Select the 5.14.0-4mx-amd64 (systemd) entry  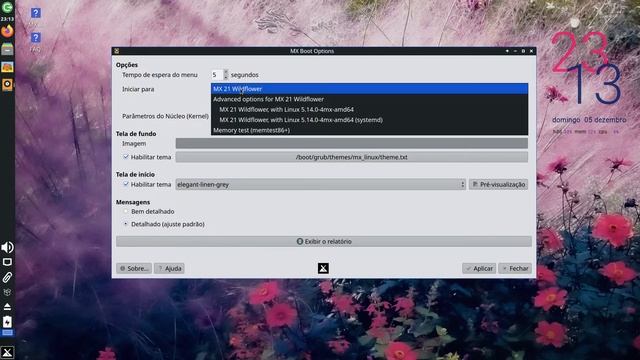point(369,120)
